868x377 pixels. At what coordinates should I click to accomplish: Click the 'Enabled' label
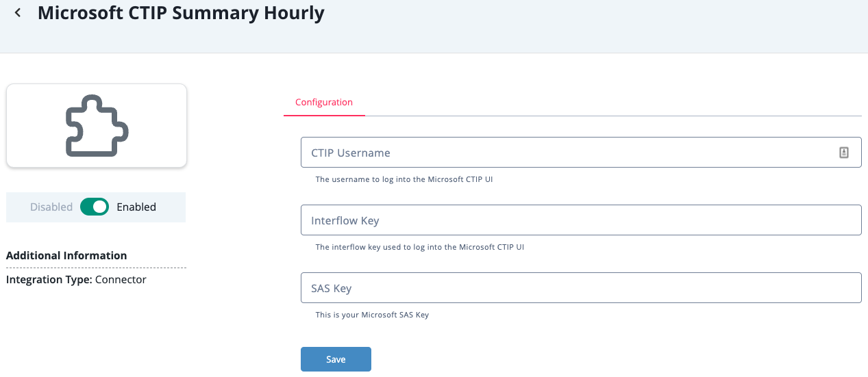136,207
